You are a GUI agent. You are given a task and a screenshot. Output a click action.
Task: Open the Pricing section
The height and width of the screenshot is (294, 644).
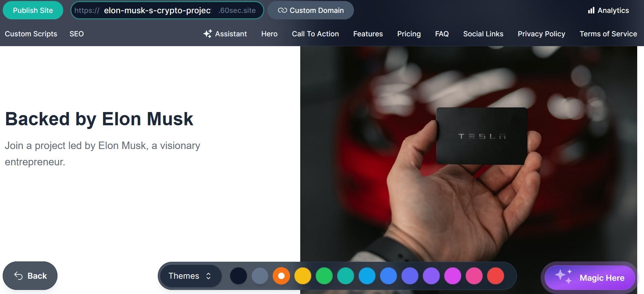[x=409, y=34]
